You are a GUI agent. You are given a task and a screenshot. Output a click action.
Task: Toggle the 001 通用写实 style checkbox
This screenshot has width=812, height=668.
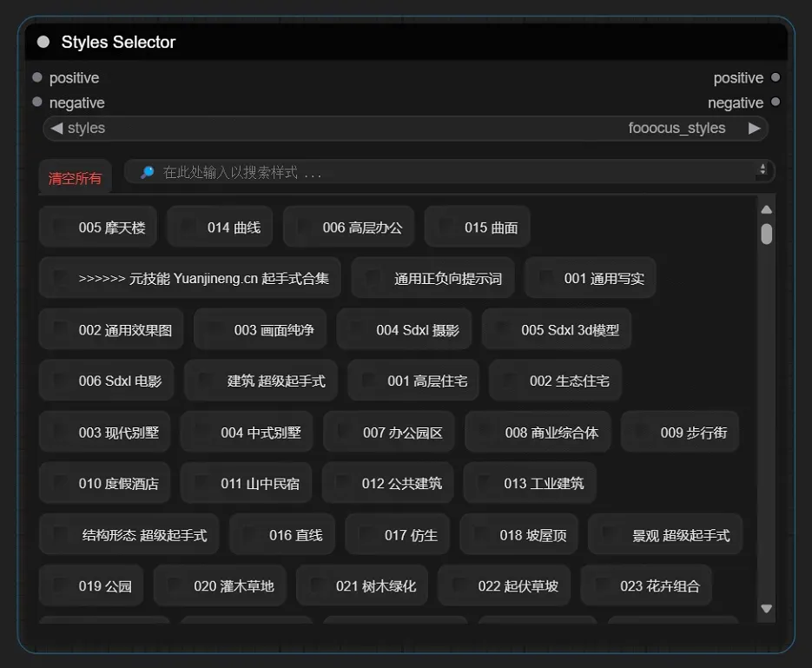pos(545,278)
